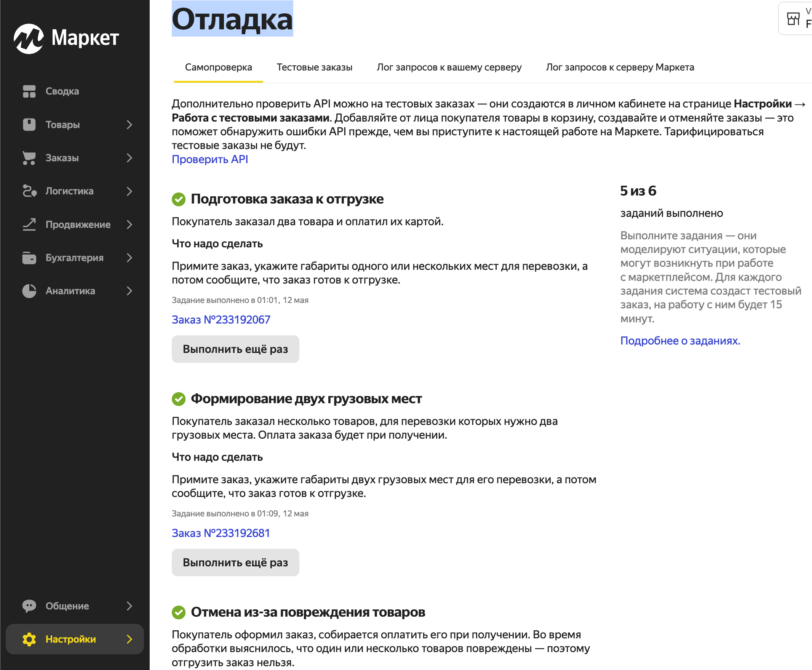Click the Аналитика pie chart icon
This screenshot has width=812, height=670.
coord(29,291)
